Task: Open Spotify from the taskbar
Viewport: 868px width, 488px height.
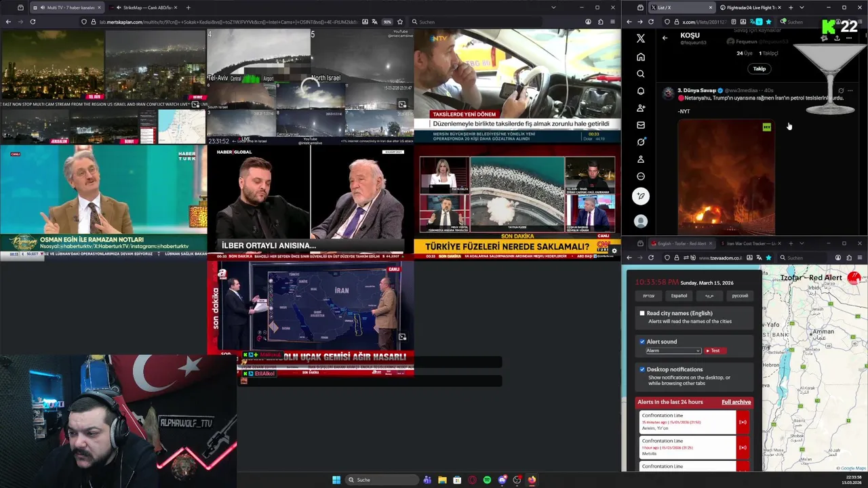Action: point(487,480)
